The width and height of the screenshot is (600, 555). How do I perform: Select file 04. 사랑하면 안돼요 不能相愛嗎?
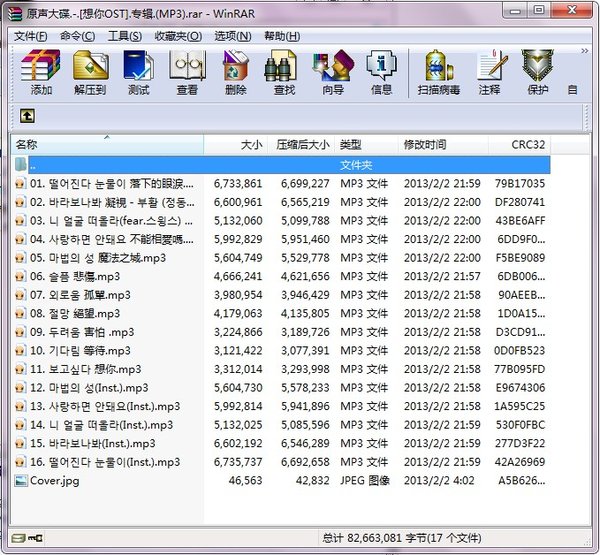click(281, 239)
